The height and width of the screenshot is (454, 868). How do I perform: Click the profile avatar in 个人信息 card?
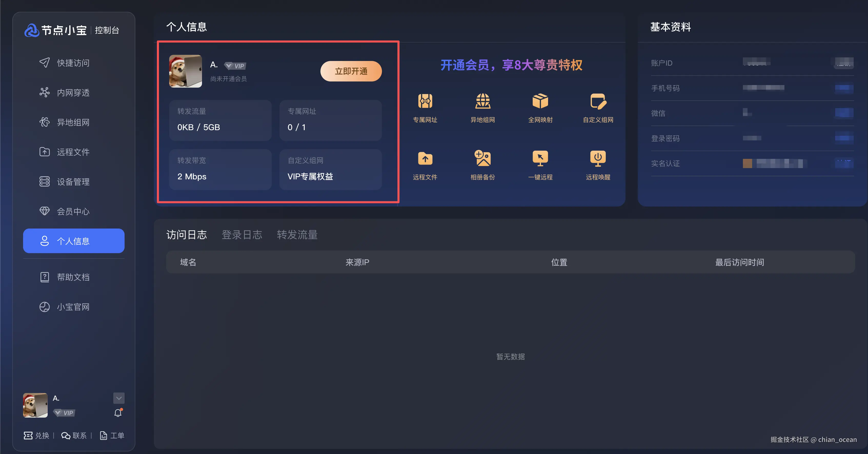(x=185, y=71)
